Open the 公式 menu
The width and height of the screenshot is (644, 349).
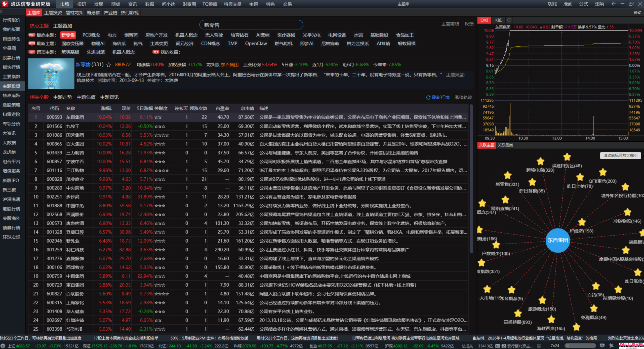point(583,4)
